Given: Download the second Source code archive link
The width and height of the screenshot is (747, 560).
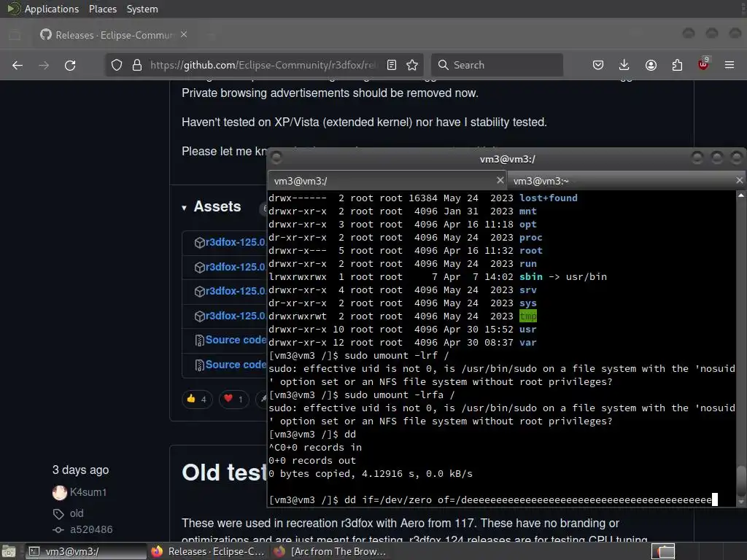Looking at the screenshot, I should 236,365.
